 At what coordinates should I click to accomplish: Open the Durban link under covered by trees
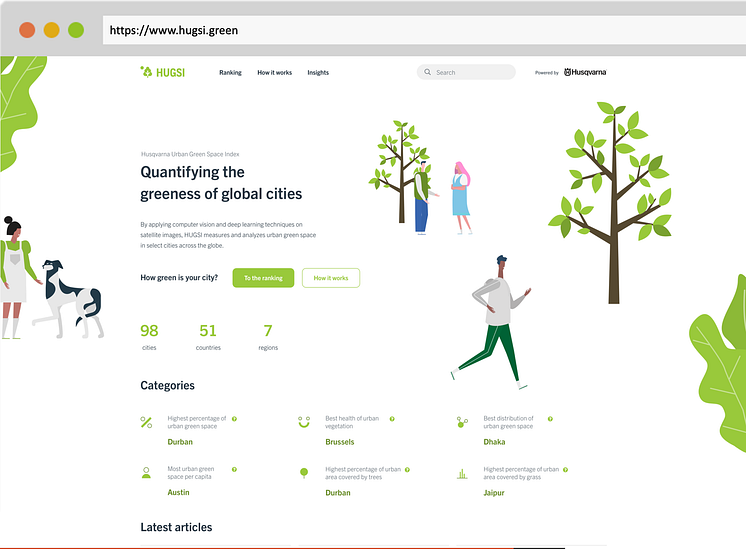(x=338, y=493)
